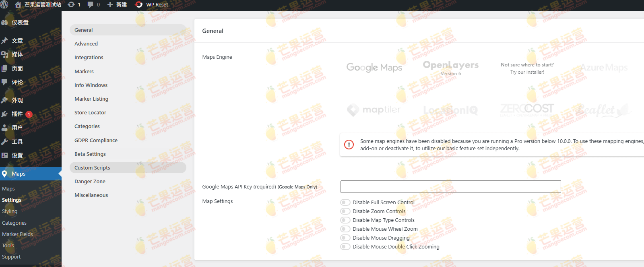644x267 pixels.
Task: Switch to the General settings tab
Action: [128, 30]
